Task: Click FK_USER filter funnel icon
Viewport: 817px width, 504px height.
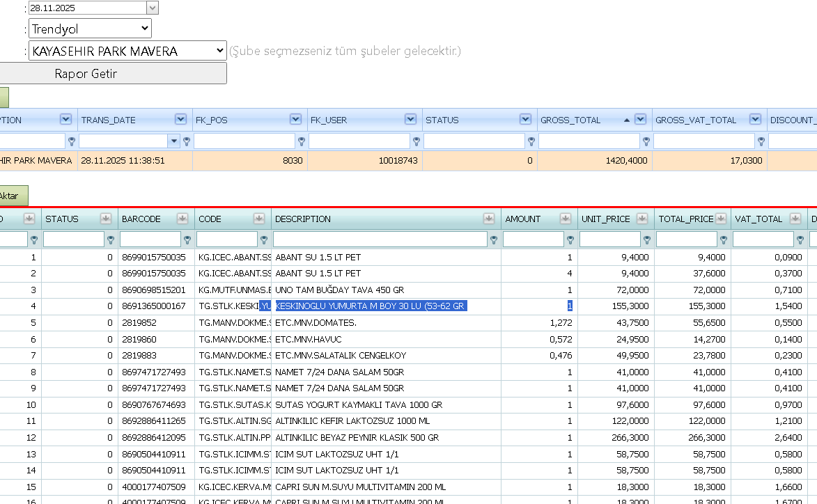Action: [417, 141]
